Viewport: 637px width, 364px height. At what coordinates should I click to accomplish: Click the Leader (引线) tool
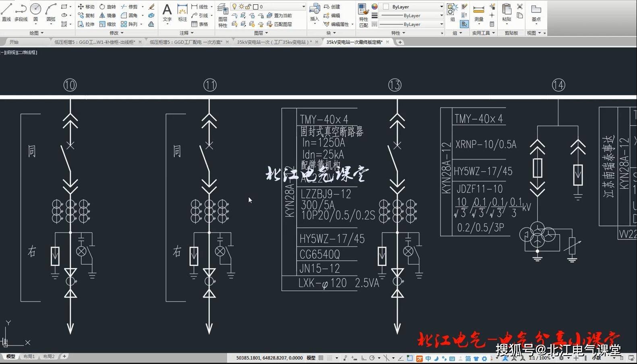tap(200, 15)
